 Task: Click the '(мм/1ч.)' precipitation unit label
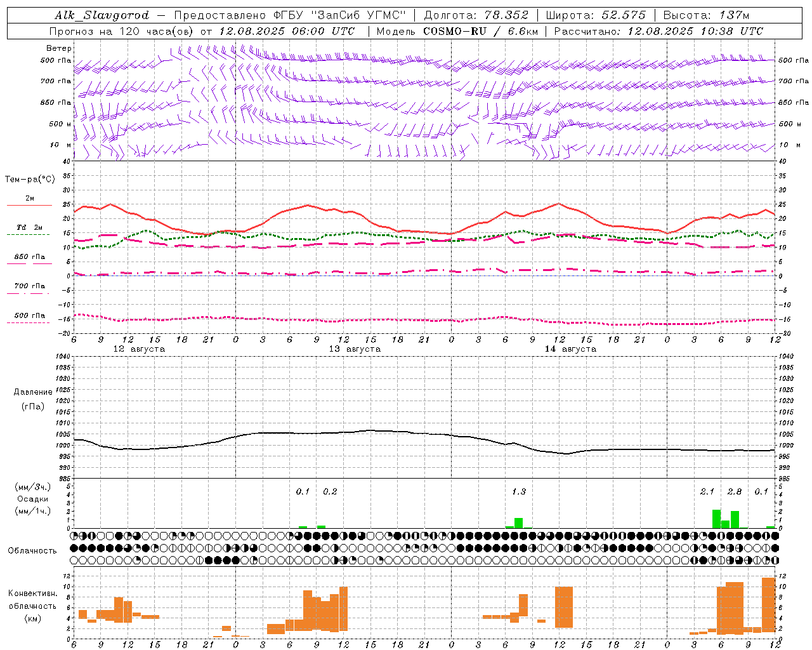(33, 511)
